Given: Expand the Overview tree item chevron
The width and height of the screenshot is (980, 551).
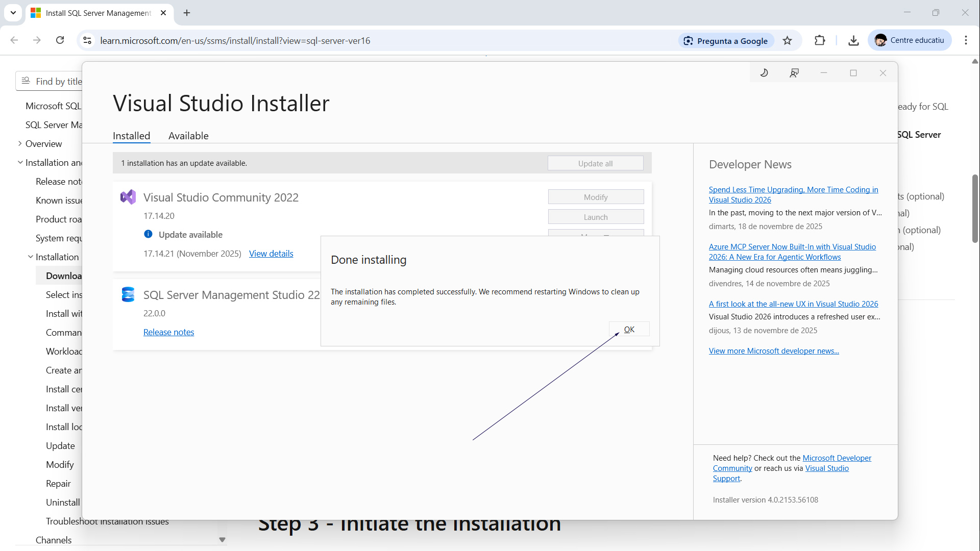Looking at the screenshot, I should [19, 144].
